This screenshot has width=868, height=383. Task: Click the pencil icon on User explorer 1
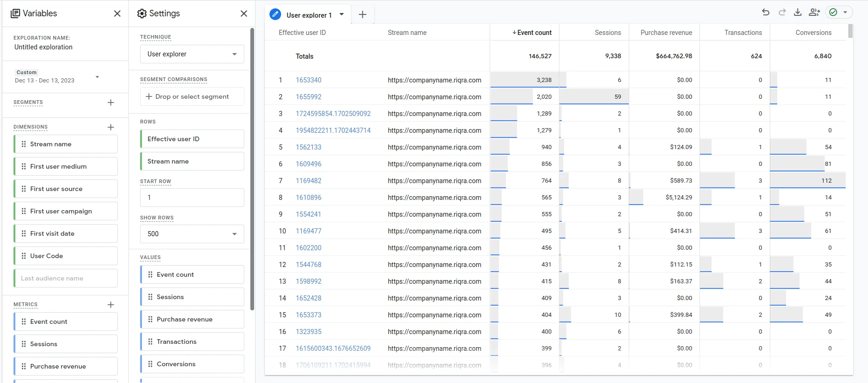click(276, 14)
